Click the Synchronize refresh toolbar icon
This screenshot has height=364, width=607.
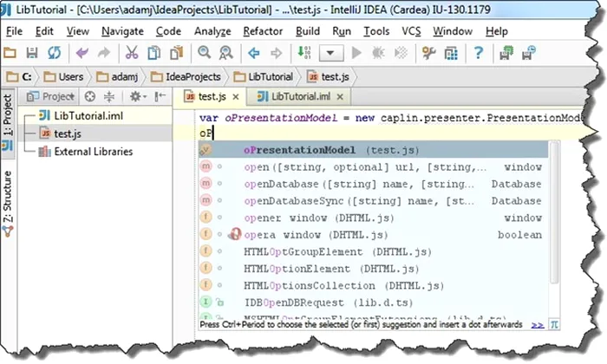tap(54, 52)
